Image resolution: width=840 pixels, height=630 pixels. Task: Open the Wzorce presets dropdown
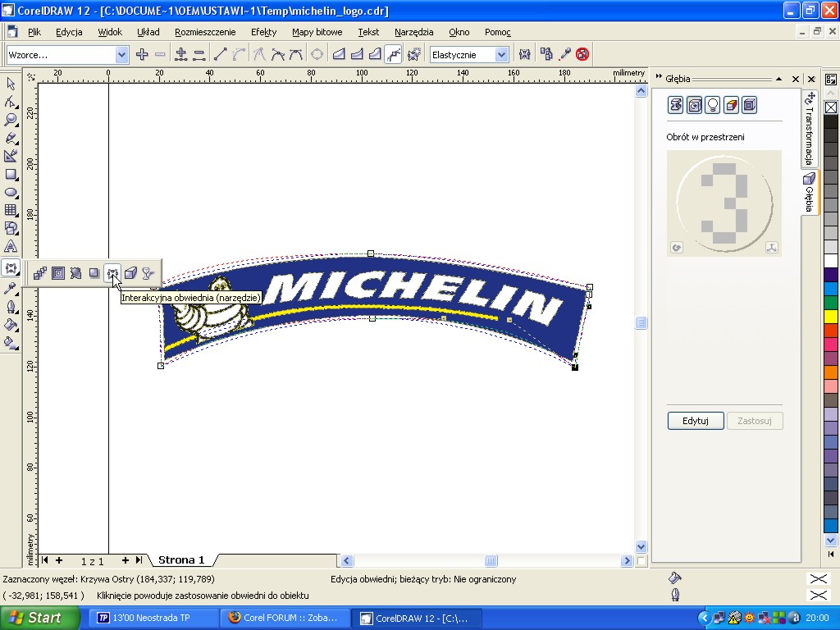tap(122, 55)
